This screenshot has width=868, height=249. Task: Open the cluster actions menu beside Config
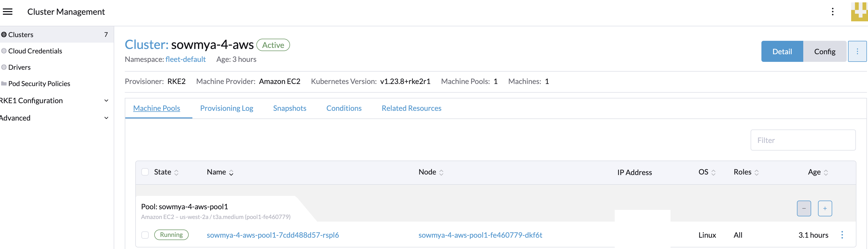[x=857, y=51]
